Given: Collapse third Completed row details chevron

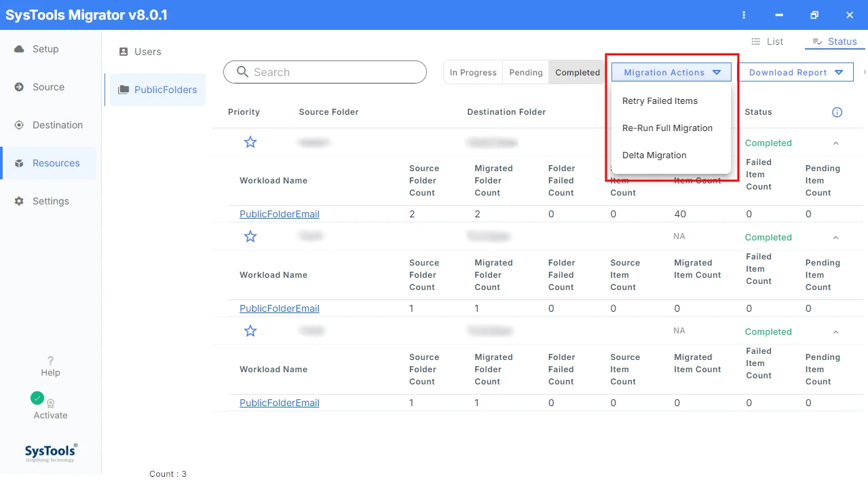Looking at the screenshot, I should (835, 332).
